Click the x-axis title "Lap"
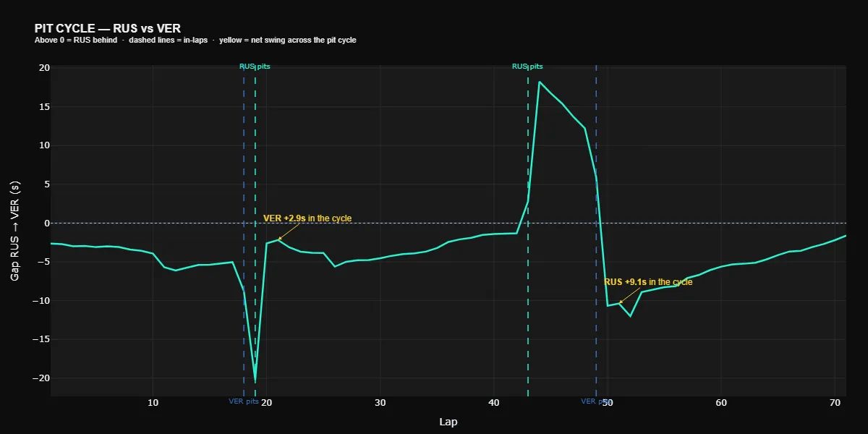 point(448,422)
